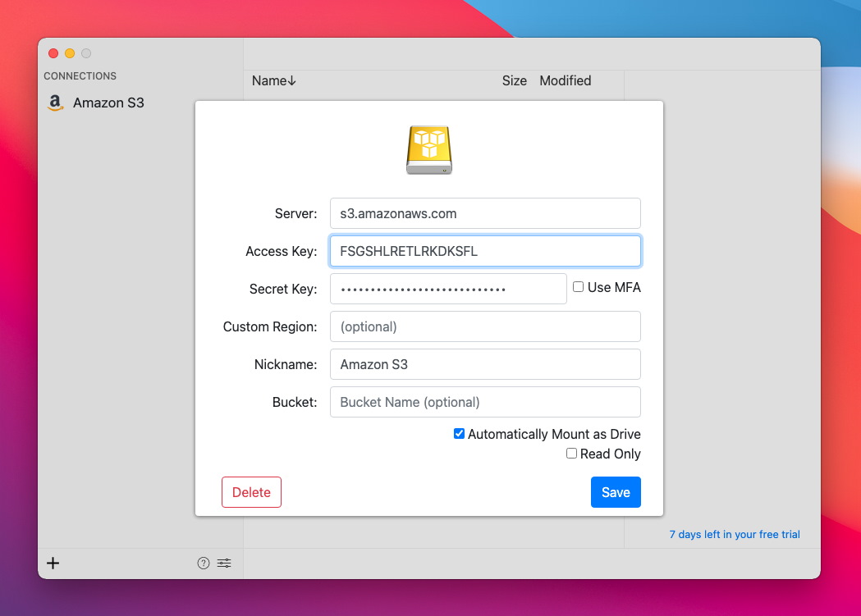Uncheck Automatically Mount as Drive
Image resolution: width=861 pixels, height=616 pixels.
coord(459,434)
